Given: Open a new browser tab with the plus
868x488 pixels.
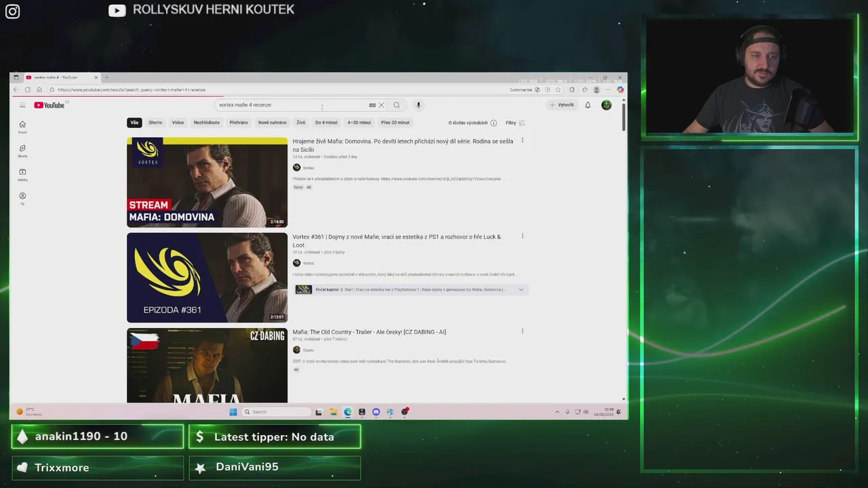Looking at the screenshot, I should pos(106,77).
